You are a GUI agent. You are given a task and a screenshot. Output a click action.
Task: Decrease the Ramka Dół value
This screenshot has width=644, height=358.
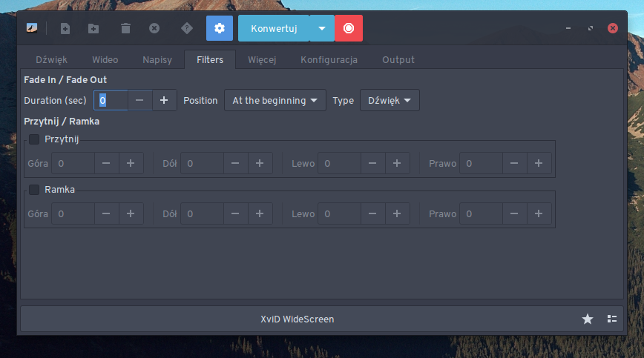click(x=235, y=213)
